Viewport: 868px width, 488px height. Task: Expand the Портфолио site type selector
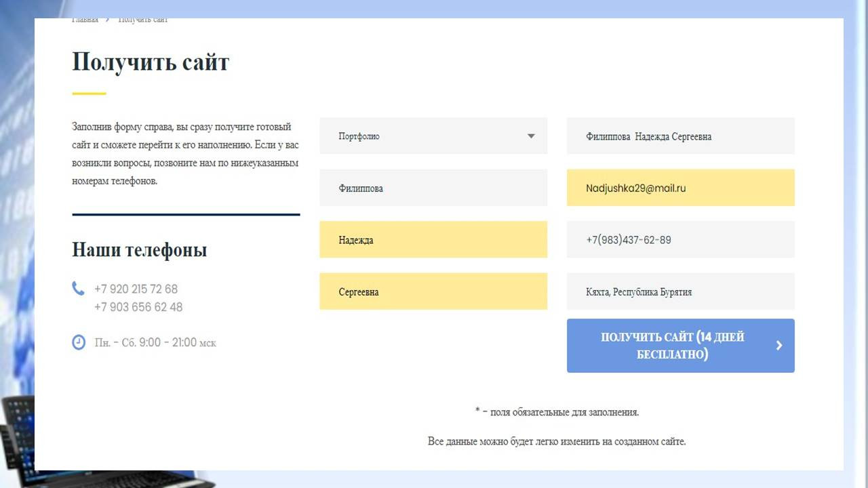(x=433, y=136)
